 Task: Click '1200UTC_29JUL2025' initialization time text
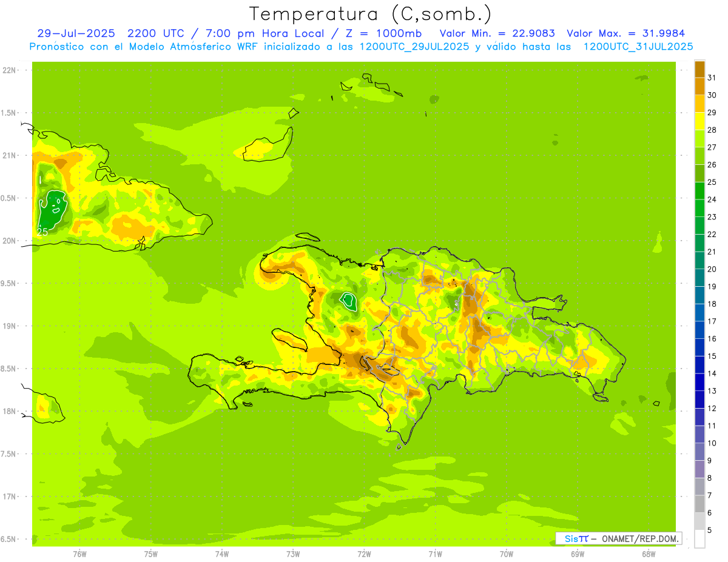(415, 47)
